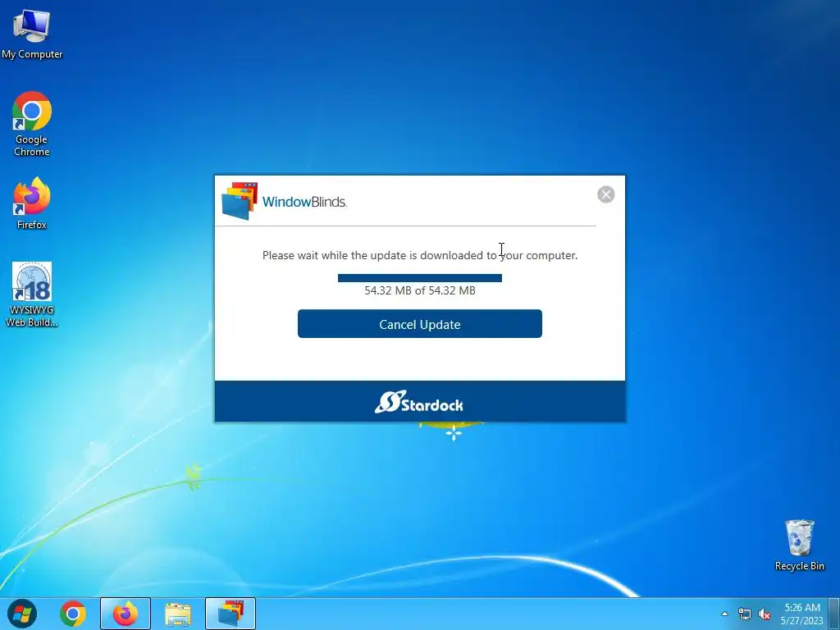
Task: Open the muted volume tray icon
Action: pos(765,614)
